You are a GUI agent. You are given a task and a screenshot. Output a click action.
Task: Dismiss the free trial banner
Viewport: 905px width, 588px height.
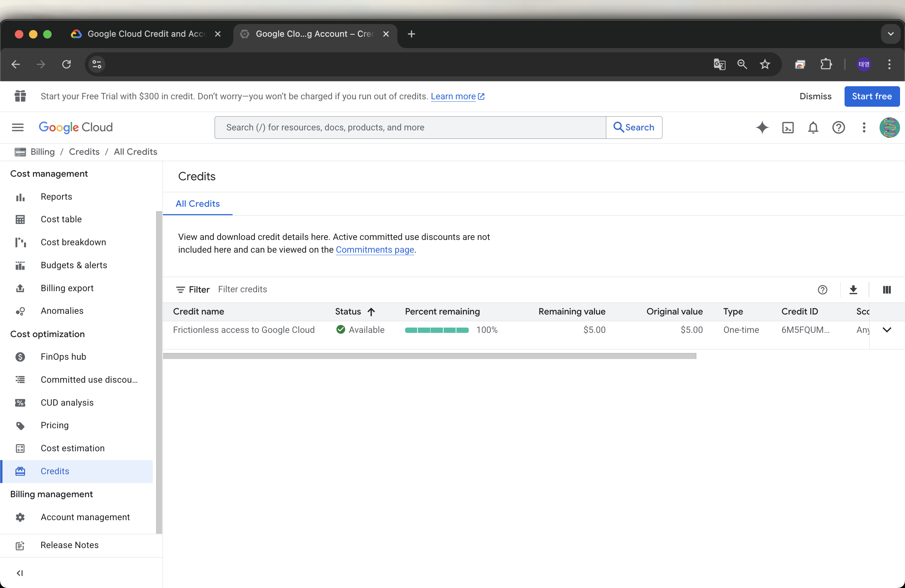tap(815, 96)
